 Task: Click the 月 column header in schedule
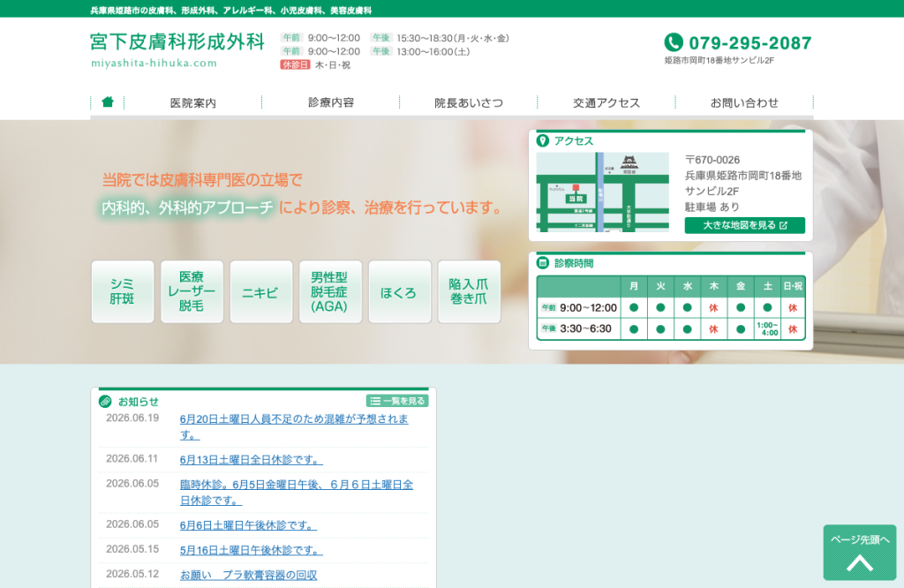634,286
